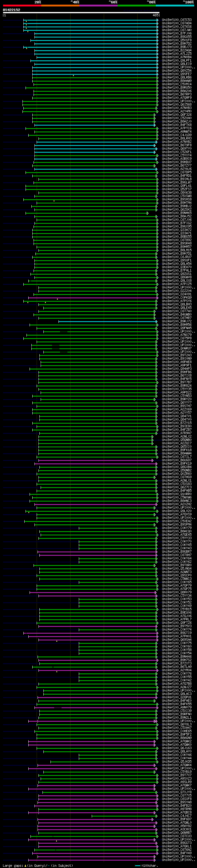Select hit label UniRef100_A7R9A7
Viewport: 197px width, 868px height.
pyautogui.click(x=176, y=433)
